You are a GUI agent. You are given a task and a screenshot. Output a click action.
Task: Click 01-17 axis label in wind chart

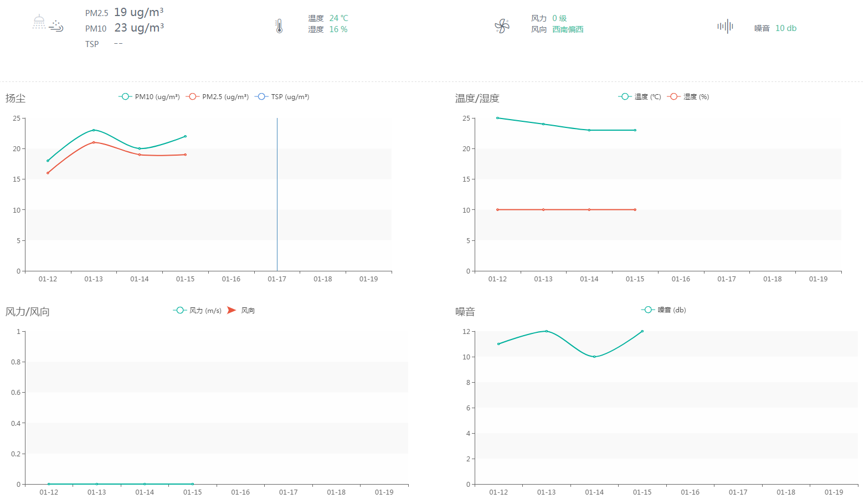click(x=289, y=492)
